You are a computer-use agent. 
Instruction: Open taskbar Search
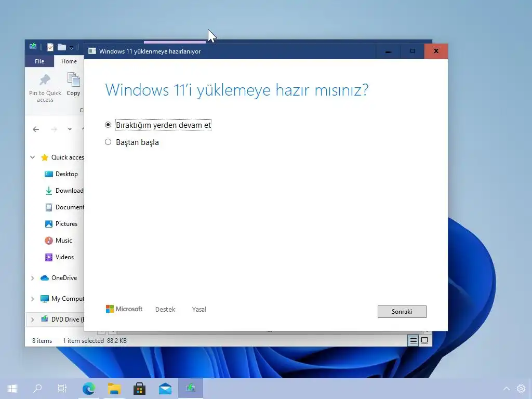tap(37, 388)
